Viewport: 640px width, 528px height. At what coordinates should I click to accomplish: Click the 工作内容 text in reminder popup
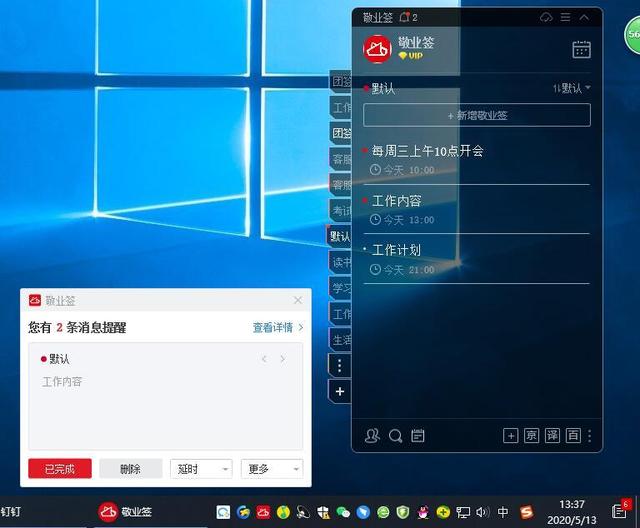pos(62,382)
